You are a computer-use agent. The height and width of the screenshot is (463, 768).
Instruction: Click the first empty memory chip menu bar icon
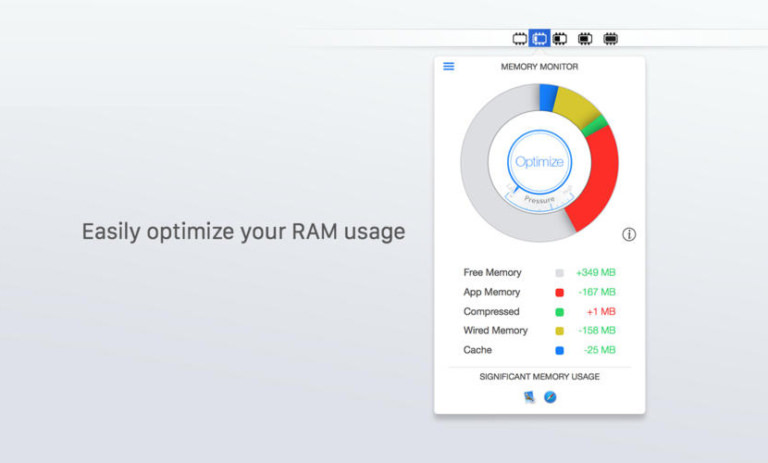click(519, 39)
